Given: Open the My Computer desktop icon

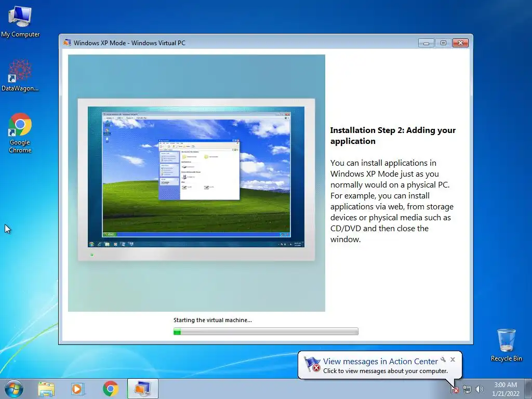Looking at the screenshot, I should click(x=20, y=21).
